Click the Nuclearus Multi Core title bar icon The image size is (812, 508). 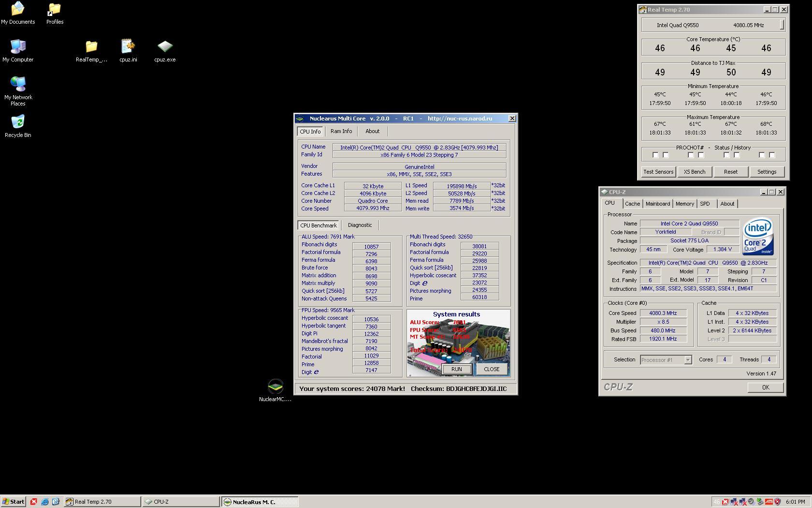pyautogui.click(x=300, y=119)
